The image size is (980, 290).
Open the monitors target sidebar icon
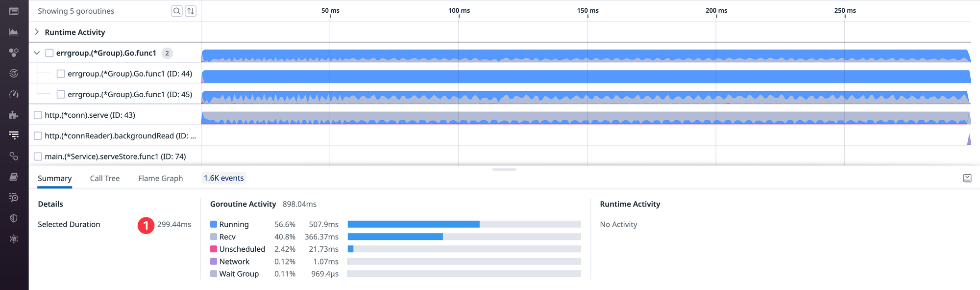(x=14, y=73)
